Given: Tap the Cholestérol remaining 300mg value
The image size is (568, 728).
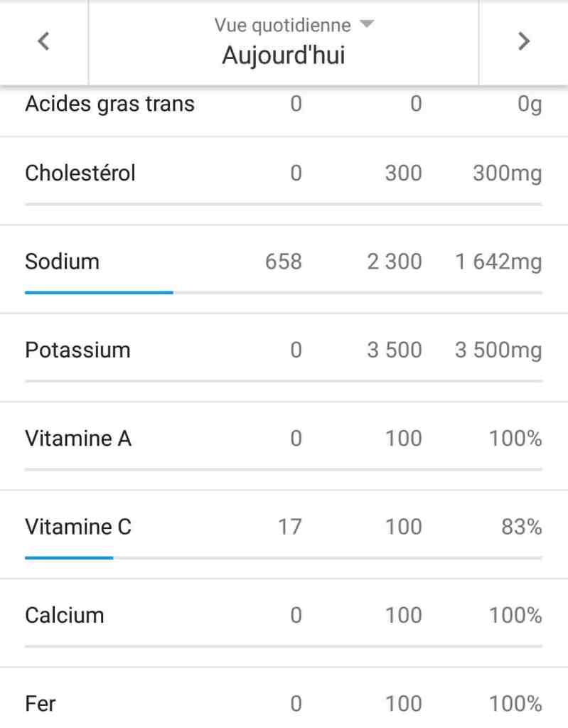Looking at the screenshot, I should click(507, 173).
